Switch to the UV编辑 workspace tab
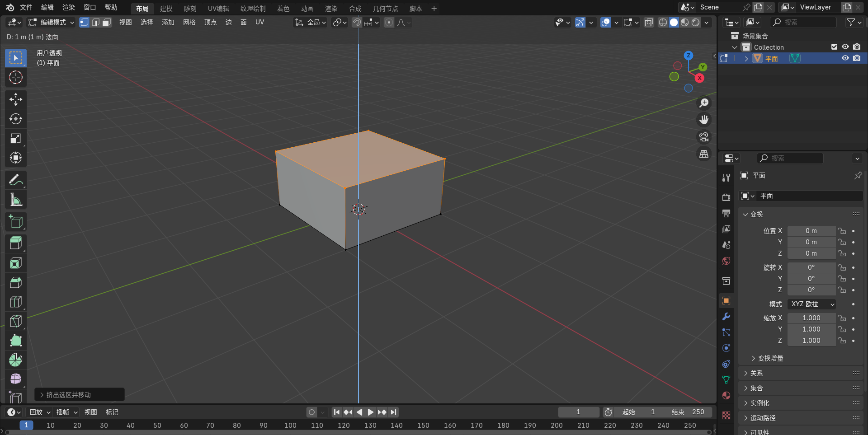This screenshot has width=868, height=435. pyautogui.click(x=218, y=9)
